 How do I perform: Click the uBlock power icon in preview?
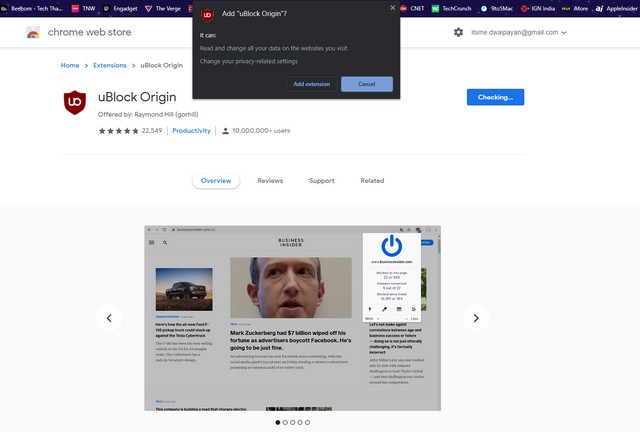tap(391, 245)
